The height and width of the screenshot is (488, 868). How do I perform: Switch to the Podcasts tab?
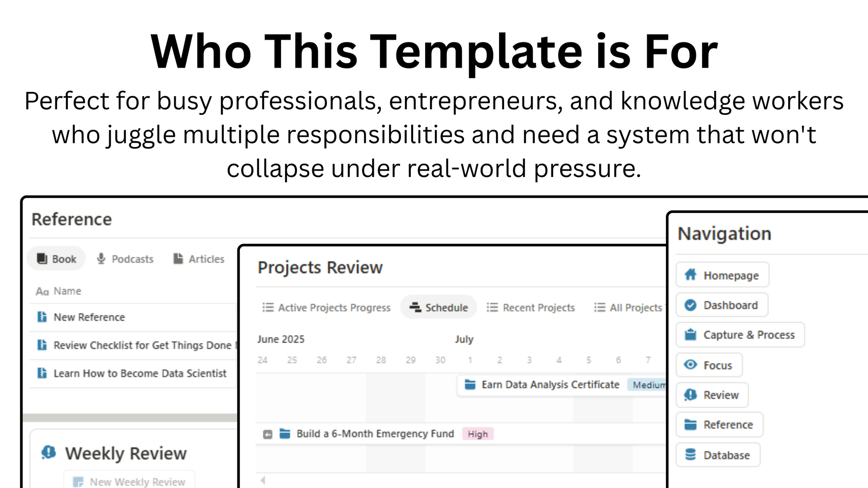tap(125, 259)
